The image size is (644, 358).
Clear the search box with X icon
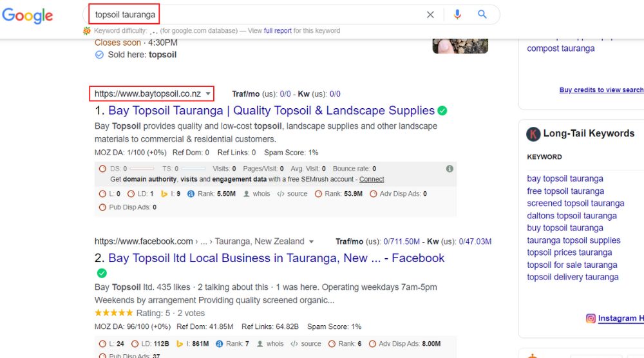(x=430, y=15)
